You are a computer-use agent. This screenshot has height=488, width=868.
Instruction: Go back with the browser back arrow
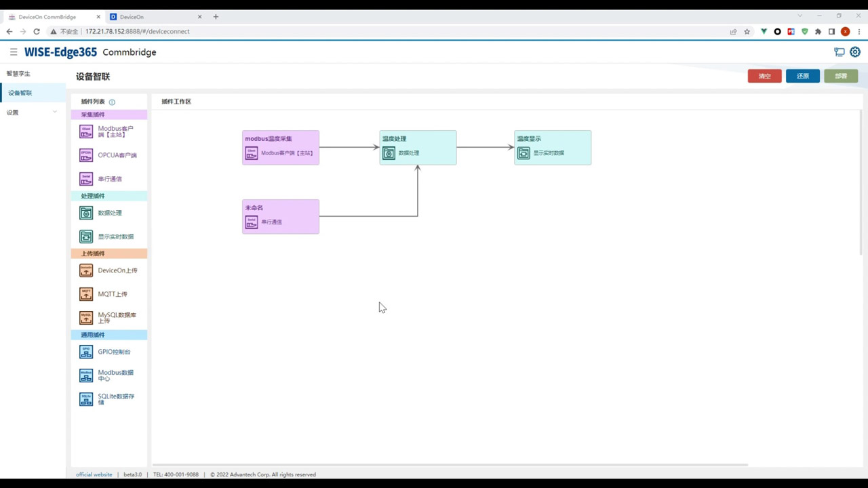(9, 31)
